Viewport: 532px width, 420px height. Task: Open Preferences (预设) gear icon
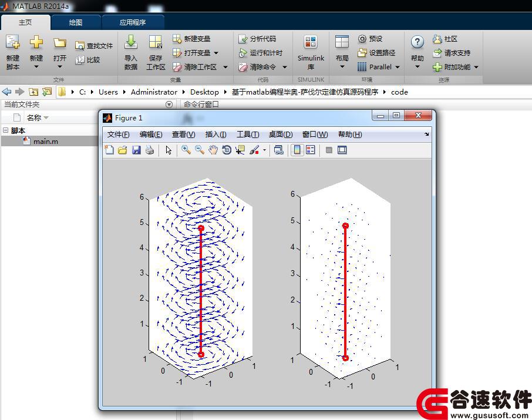click(362, 39)
